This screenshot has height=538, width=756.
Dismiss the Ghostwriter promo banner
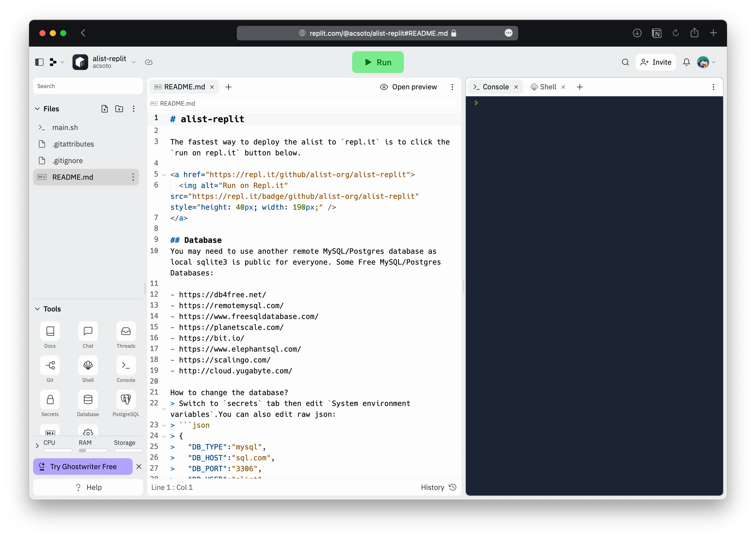139,467
